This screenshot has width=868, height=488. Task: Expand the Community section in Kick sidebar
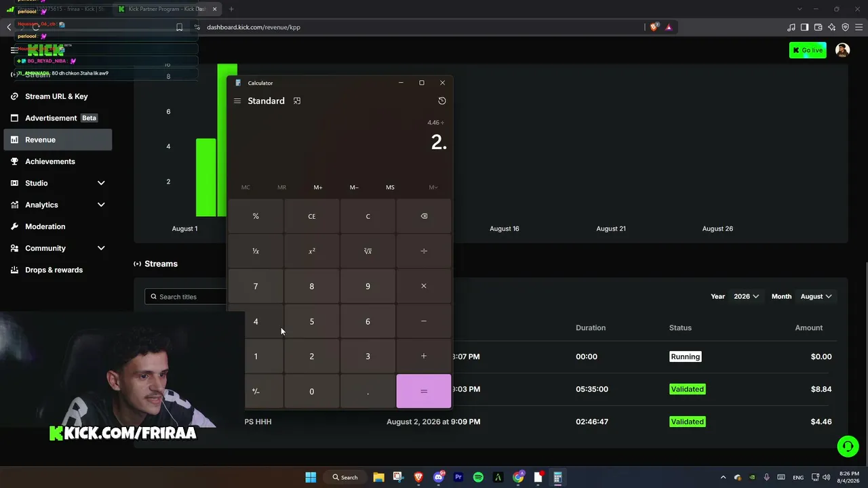(58, 248)
